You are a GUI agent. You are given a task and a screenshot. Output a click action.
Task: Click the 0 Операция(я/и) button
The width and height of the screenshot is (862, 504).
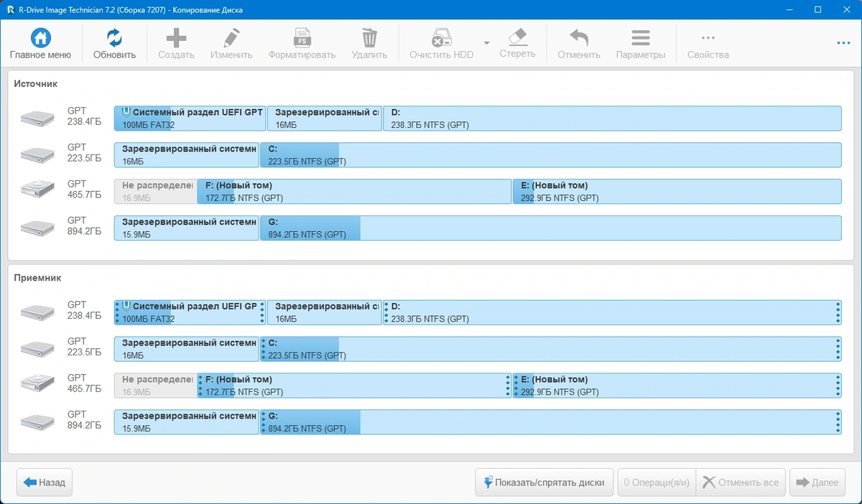pyautogui.click(x=657, y=482)
